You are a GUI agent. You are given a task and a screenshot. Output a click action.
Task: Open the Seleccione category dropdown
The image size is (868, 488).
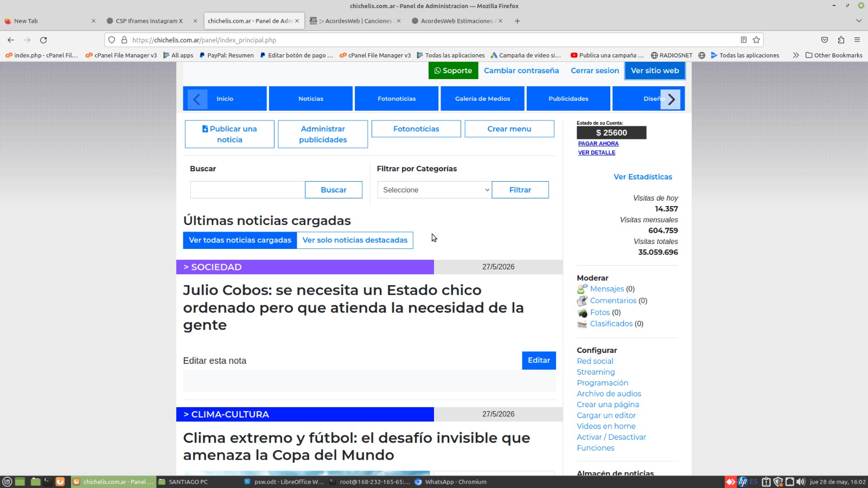[x=435, y=190]
